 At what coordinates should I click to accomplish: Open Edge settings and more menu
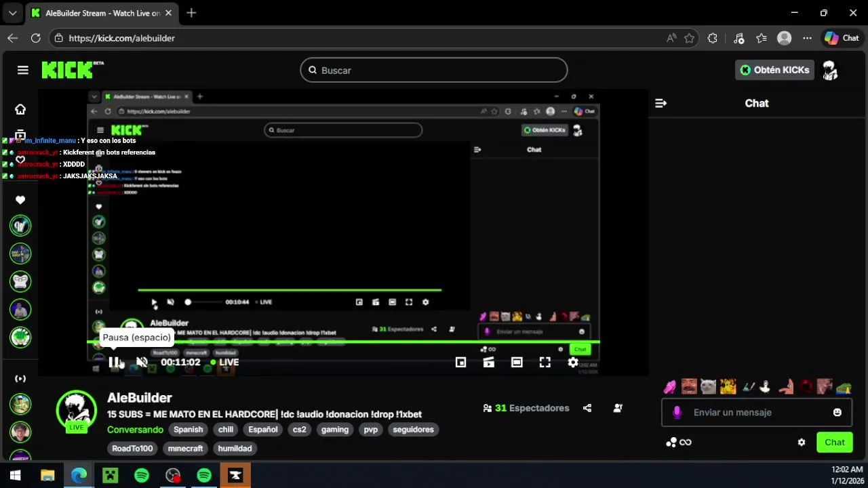tap(807, 38)
